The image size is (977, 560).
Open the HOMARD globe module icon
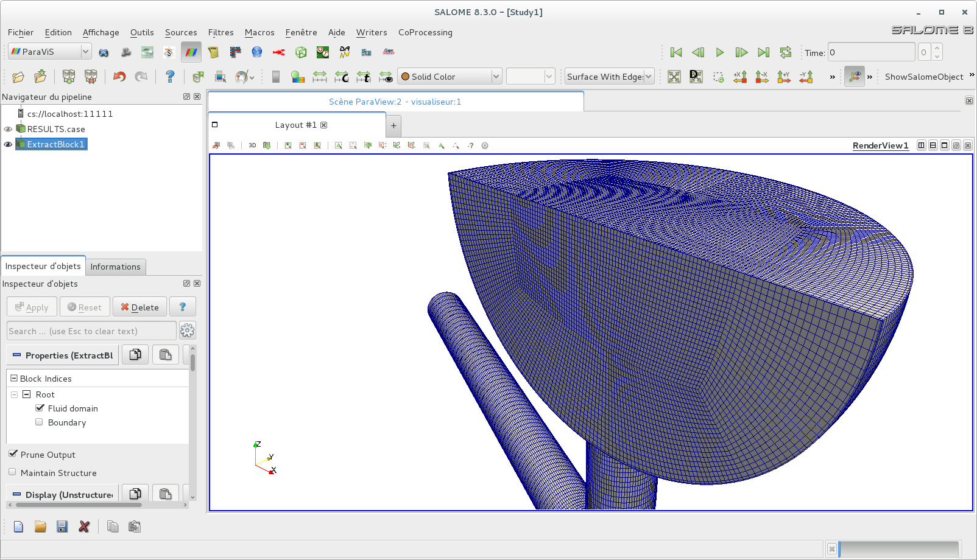click(x=257, y=52)
